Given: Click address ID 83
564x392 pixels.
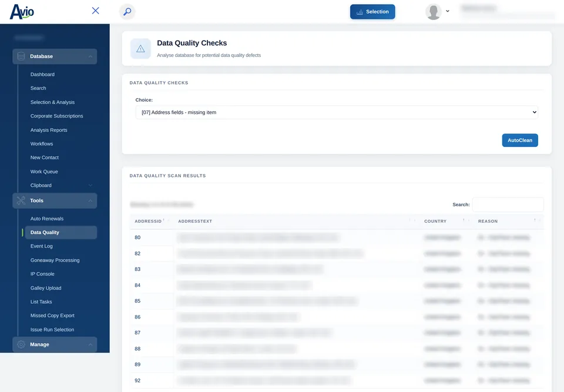Looking at the screenshot, I should [x=137, y=269].
